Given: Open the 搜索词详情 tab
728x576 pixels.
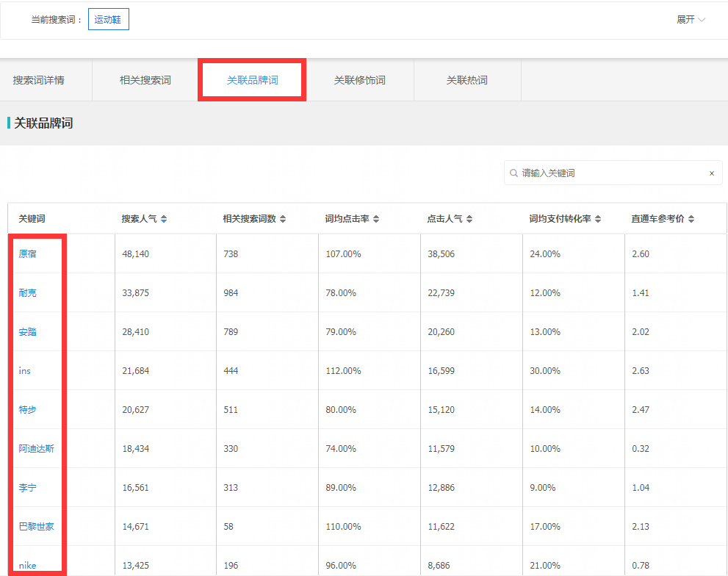Looking at the screenshot, I should [38, 80].
